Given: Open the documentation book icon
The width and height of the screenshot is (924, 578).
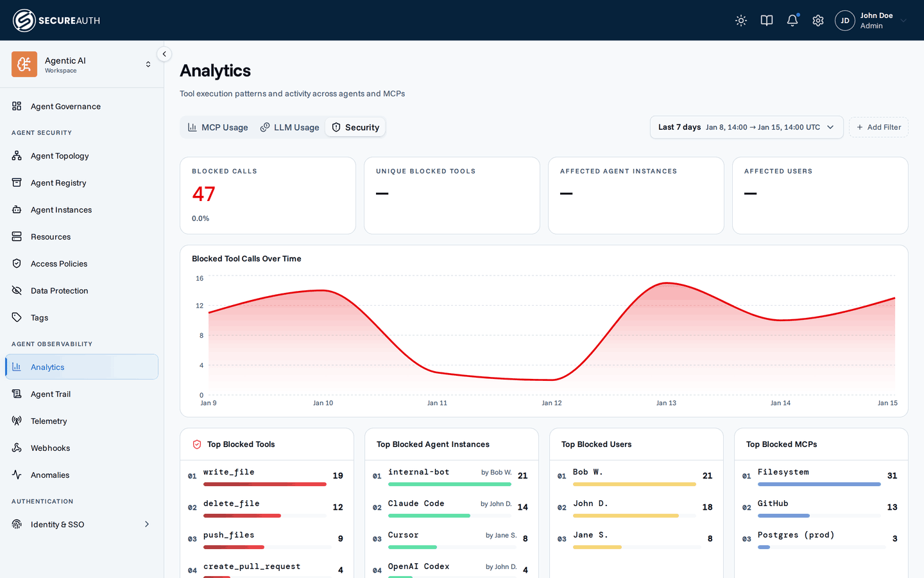Looking at the screenshot, I should pyautogui.click(x=767, y=21).
